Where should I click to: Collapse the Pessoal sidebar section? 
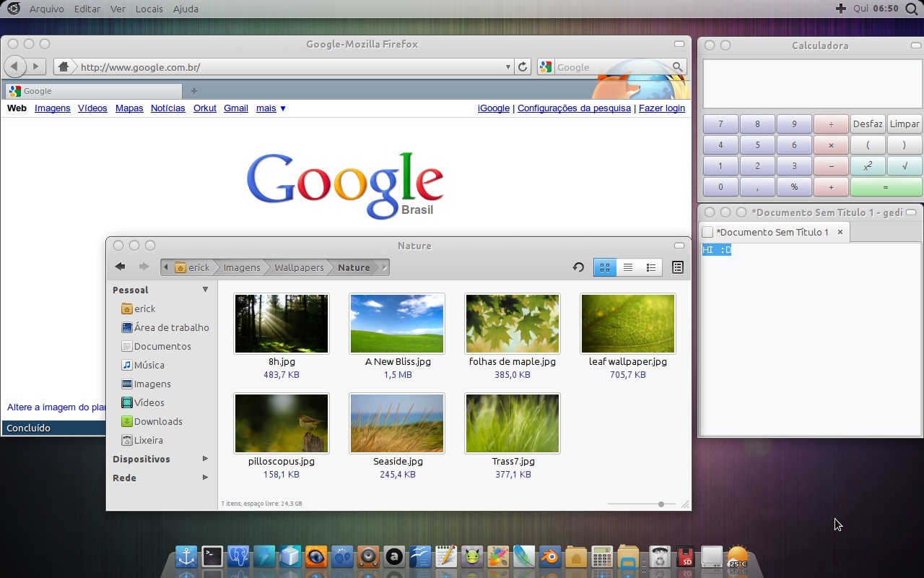coord(205,290)
